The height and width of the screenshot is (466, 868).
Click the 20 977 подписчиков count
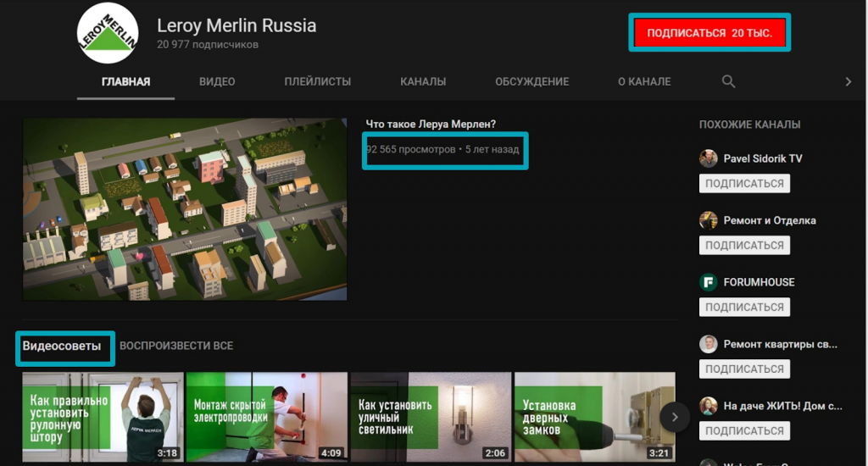tap(208, 45)
